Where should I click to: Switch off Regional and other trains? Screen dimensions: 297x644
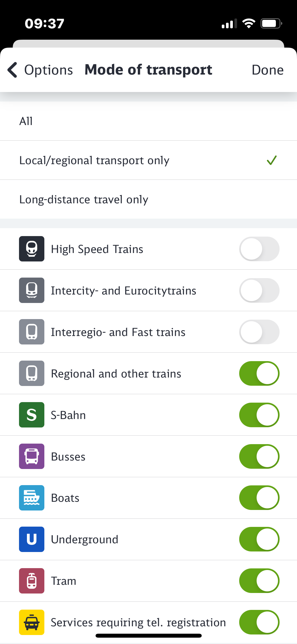coord(259,373)
